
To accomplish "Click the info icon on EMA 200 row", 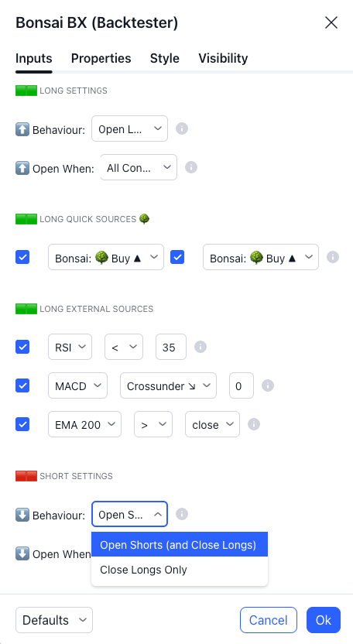I will [x=254, y=424].
